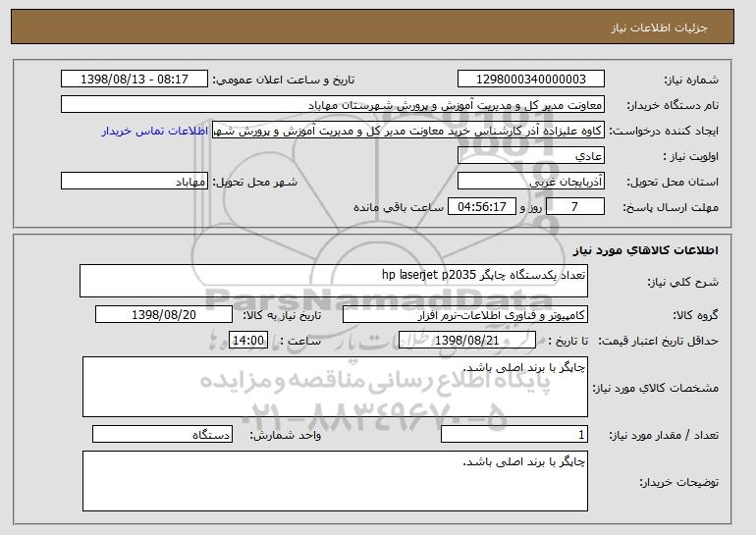Click the استان محل تحویل label
This screenshot has height=535, width=756.
pyautogui.click(x=673, y=183)
